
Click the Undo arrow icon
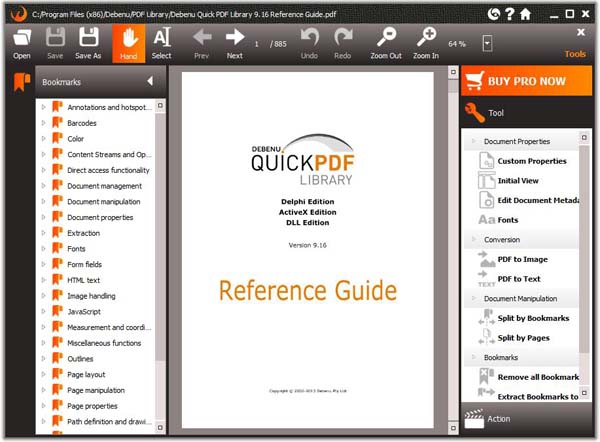pos(309,44)
